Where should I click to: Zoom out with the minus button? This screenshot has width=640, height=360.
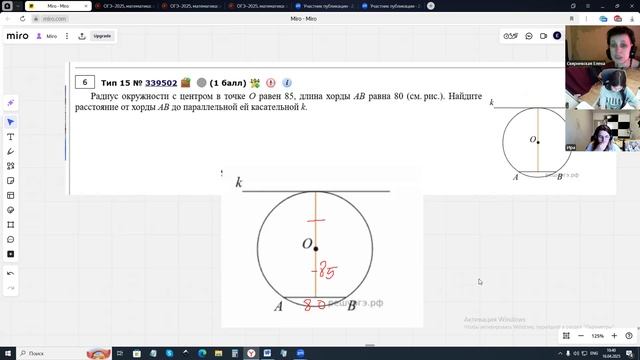[x=581, y=336]
